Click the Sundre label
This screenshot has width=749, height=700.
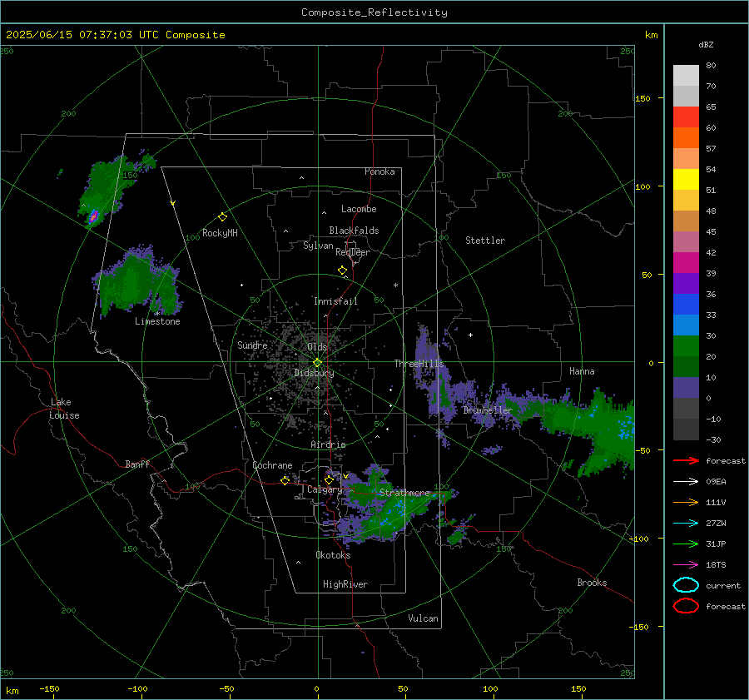click(252, 345)
